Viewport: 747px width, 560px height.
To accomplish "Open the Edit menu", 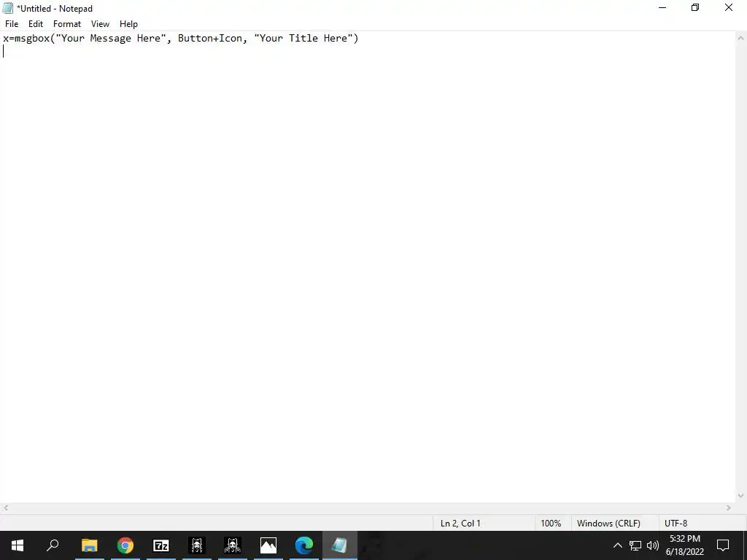I will point(36,24).
